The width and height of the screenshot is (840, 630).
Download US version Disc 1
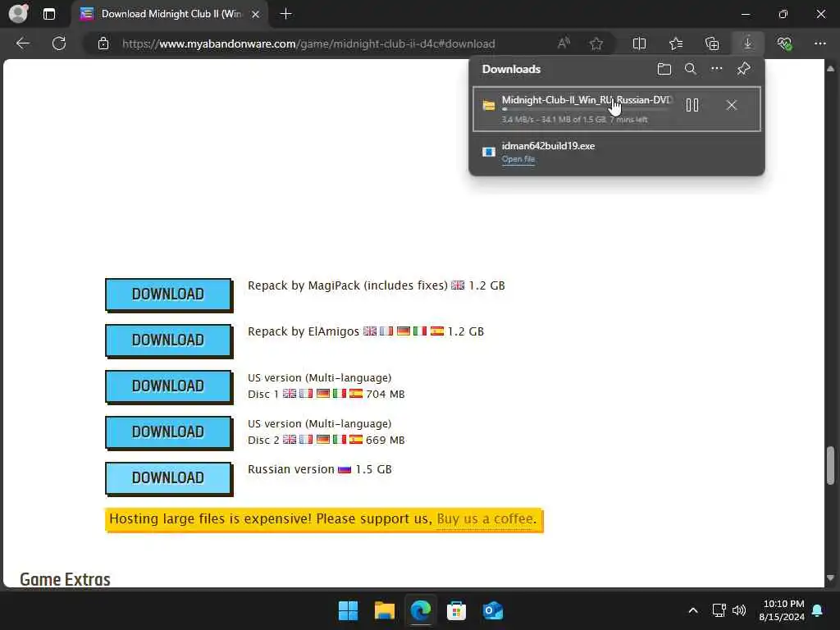tap(168, 386)
